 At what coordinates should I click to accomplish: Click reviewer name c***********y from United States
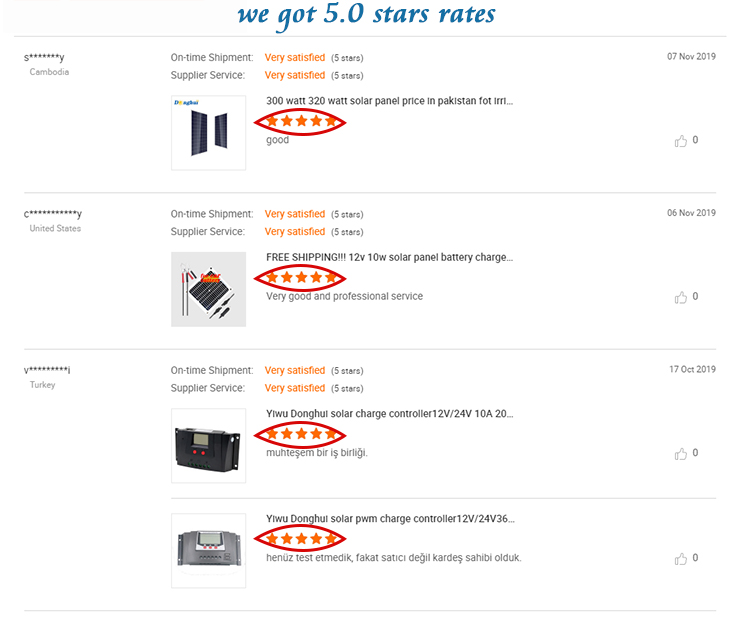click(53, 214)
